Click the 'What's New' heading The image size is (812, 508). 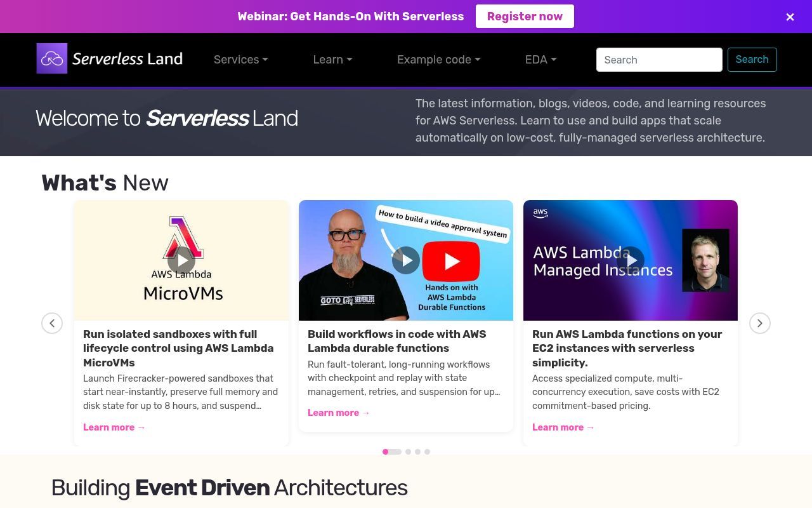pyautogui.click(x=105, y=183)
